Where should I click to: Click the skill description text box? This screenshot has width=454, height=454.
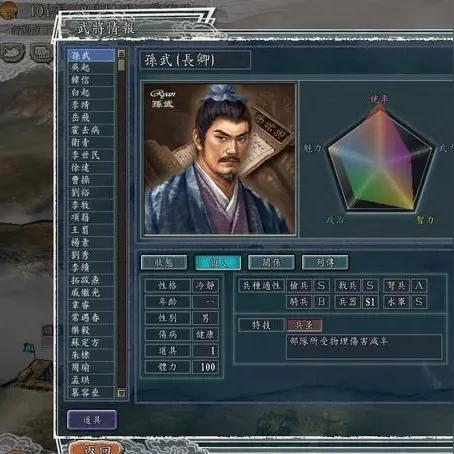click(x=364, y=347)
